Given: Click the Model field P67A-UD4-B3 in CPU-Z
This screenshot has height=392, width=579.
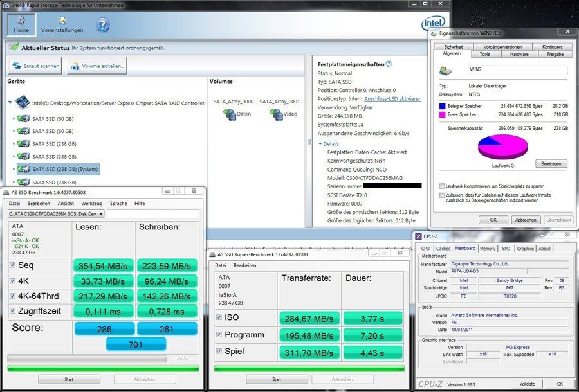Looking at the screenshot, I should (x=488, y=271).
